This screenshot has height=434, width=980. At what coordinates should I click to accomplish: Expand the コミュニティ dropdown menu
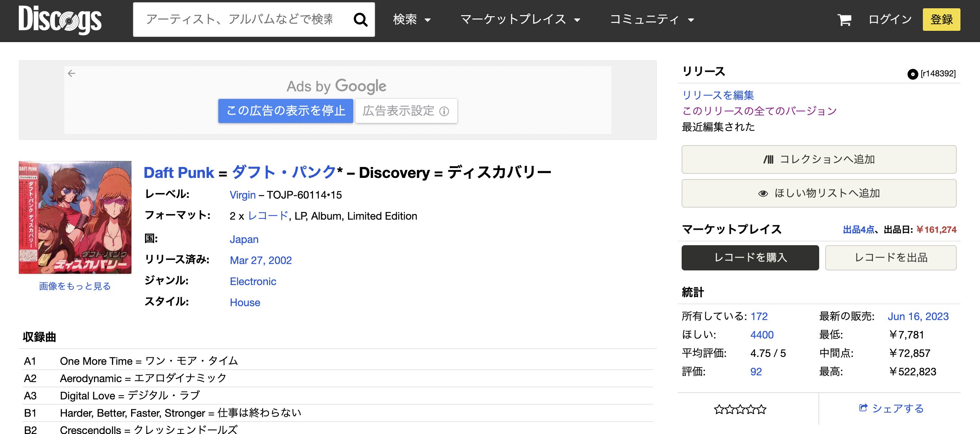652,20
